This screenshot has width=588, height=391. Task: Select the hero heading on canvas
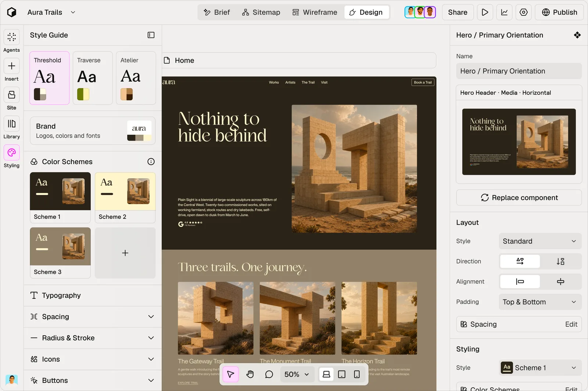222,127
